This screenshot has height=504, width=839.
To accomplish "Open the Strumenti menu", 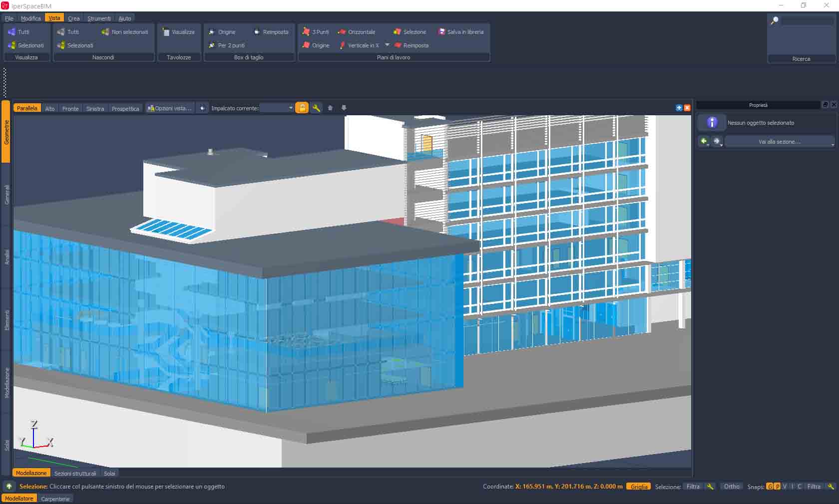I will click(x=99, y=18).
